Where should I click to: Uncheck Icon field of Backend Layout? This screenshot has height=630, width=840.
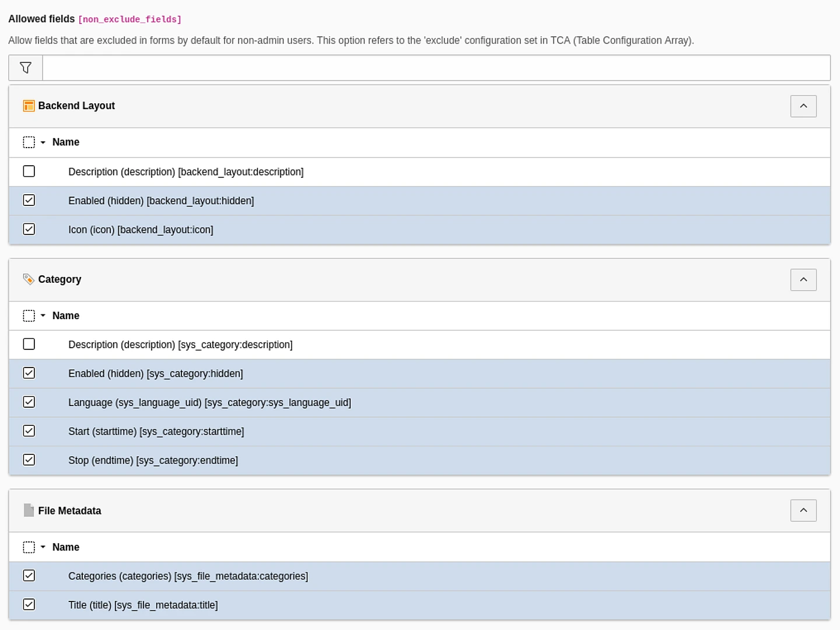click(29, 229)
